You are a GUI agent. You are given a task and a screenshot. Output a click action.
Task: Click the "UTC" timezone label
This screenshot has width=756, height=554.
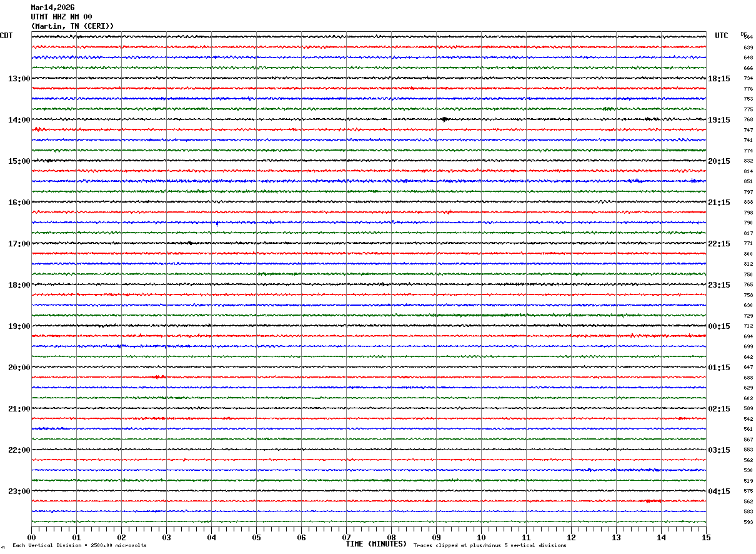click(722, 36)
